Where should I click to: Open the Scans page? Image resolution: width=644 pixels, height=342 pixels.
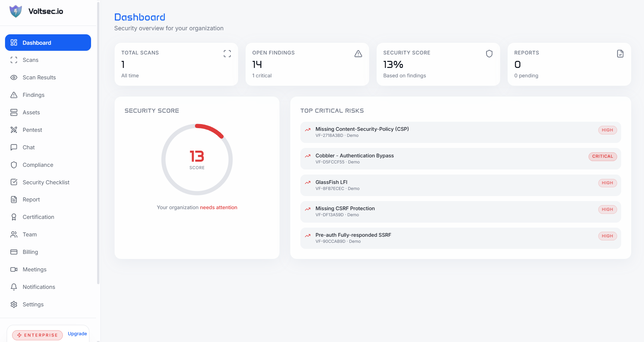[x=48, y=60]
